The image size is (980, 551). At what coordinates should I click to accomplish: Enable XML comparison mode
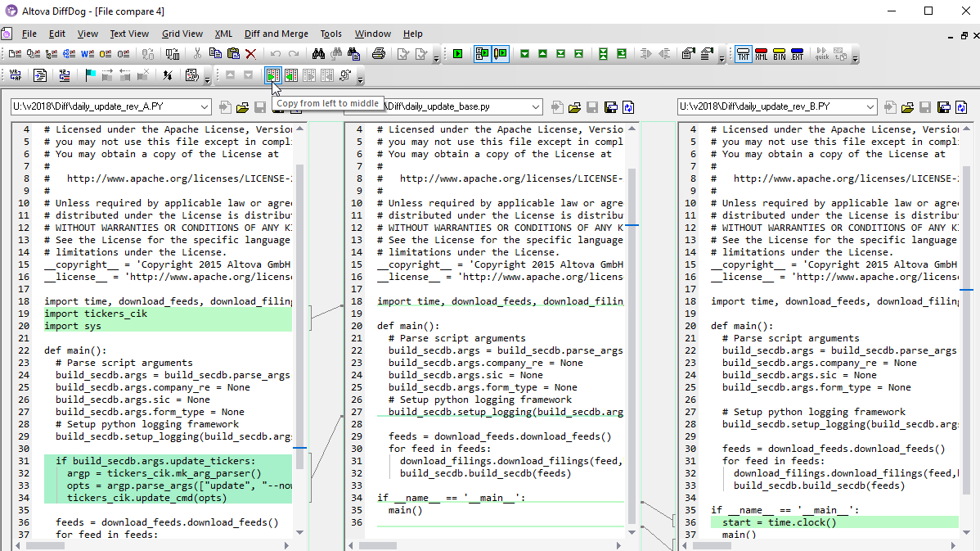(x=761, y=54)
